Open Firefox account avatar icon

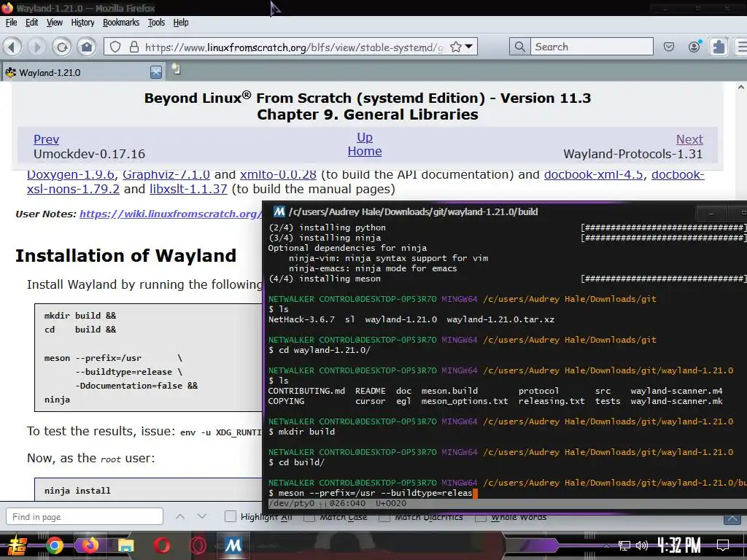point(694,46)
